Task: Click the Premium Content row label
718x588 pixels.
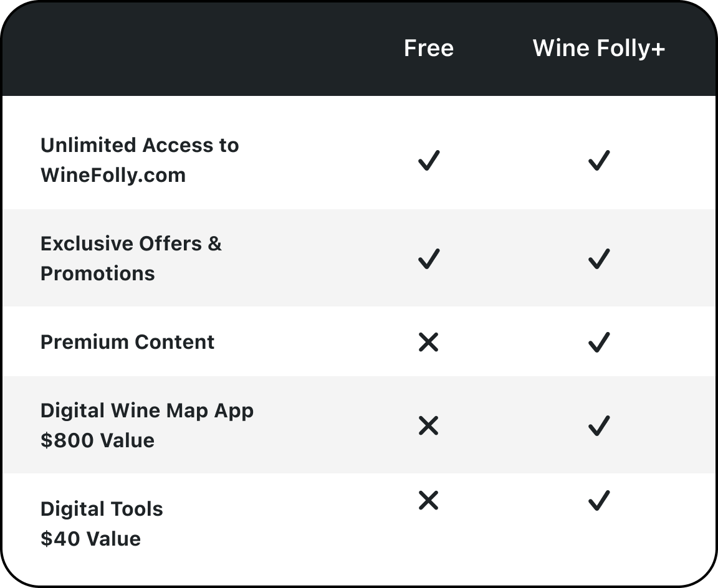Action: pos(127,342)
